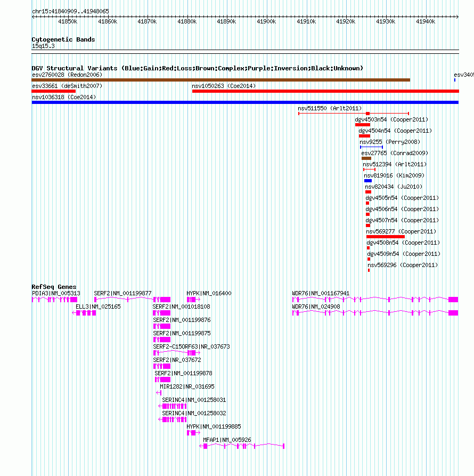474x476 pixels.
Task: Select the HYPK|NM_001199885 transcript label
Action: pyautogui.click(x=214, y=427)
